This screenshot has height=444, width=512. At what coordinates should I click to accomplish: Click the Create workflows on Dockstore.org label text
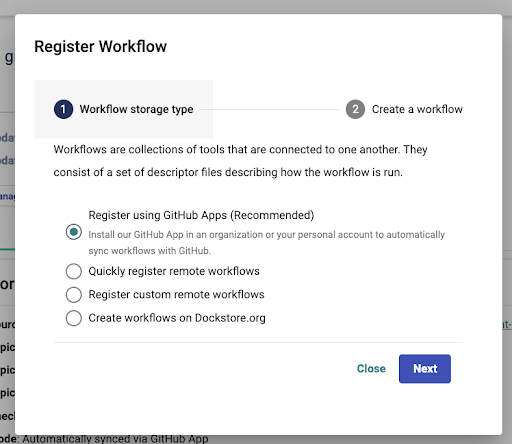177,318
